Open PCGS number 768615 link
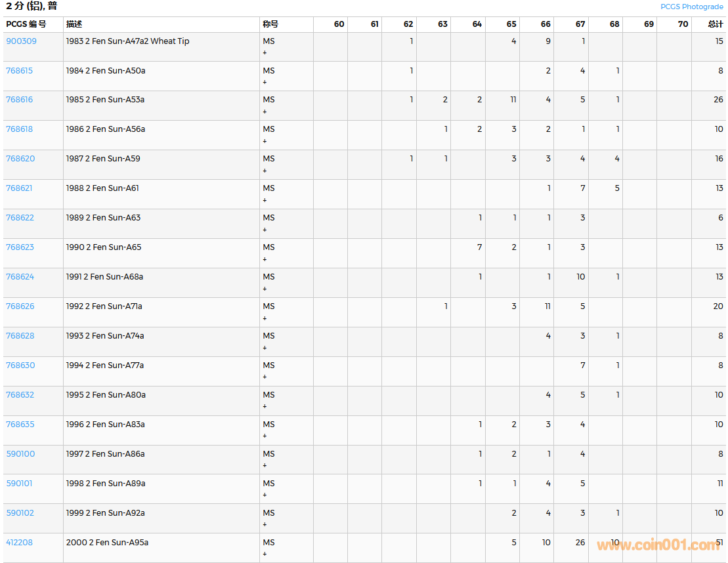The height and width of the screenshot is (563, 728). 19,71
